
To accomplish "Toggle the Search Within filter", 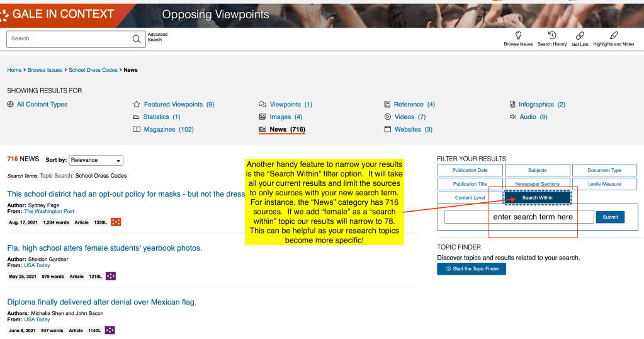I will point(538,198).
